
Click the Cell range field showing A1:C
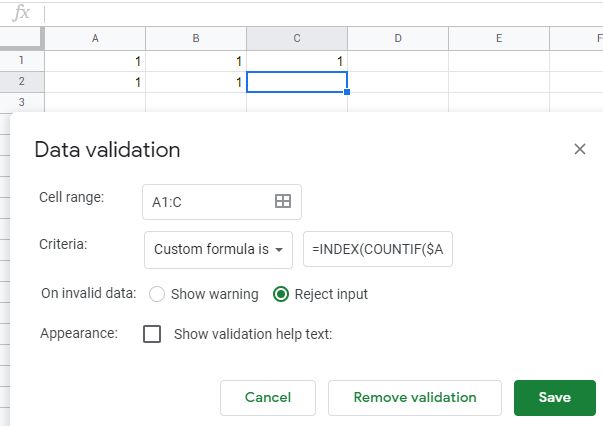coord(222,202)
